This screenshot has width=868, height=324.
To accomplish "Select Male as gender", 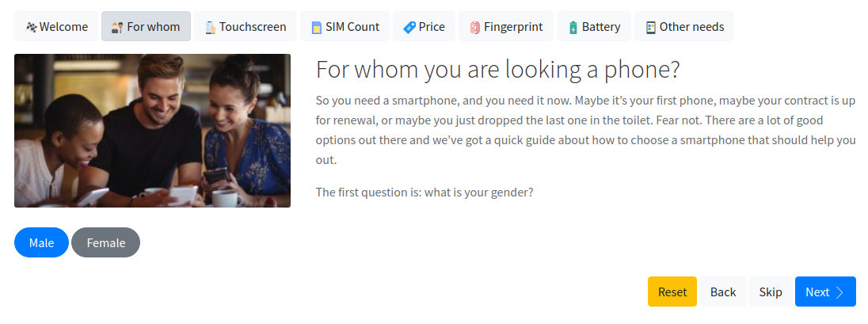I will (x=41, y=242).
